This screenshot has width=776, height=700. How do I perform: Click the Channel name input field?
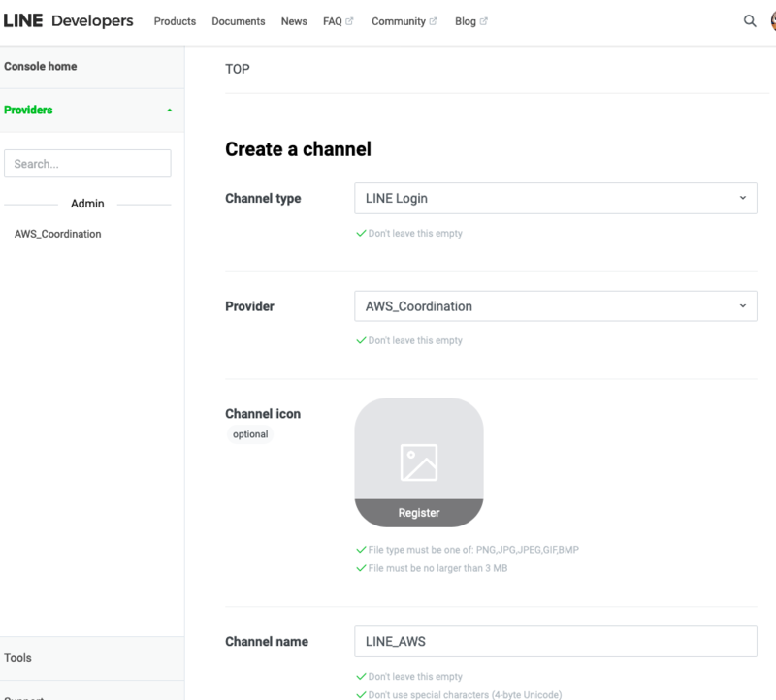coord(555,641)
